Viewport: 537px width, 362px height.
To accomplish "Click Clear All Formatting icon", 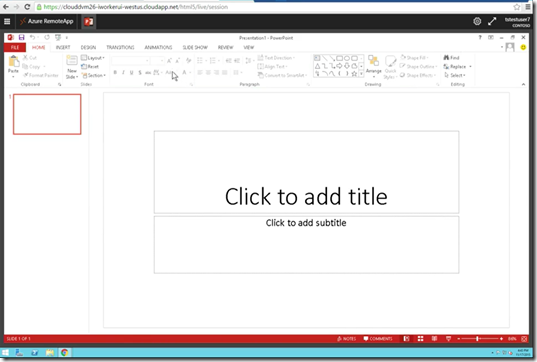I will pos(188,61).
